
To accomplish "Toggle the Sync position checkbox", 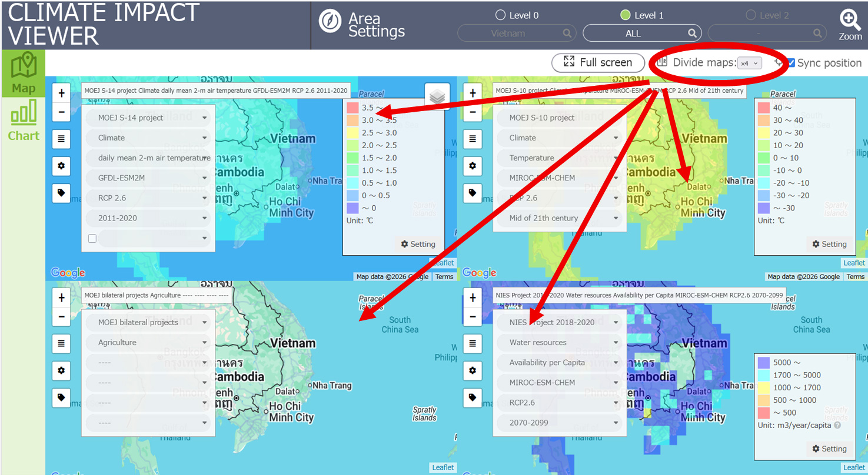I will 791,63.
